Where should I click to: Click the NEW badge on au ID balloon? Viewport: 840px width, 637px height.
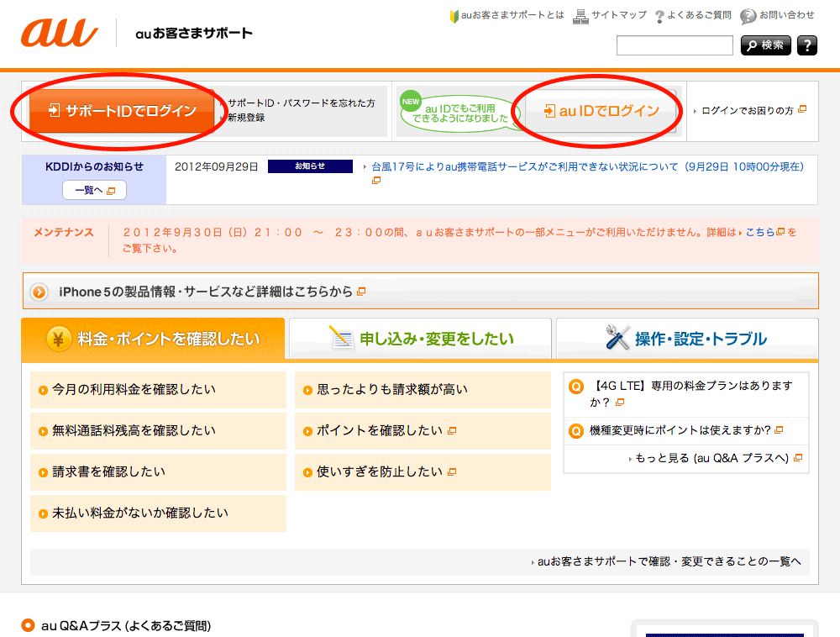[411, 101]
